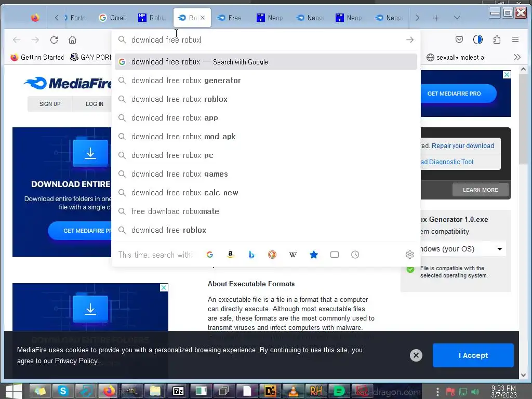Click the browser forward arrow
Screen dimensions: 532x399
pos(35,39)
